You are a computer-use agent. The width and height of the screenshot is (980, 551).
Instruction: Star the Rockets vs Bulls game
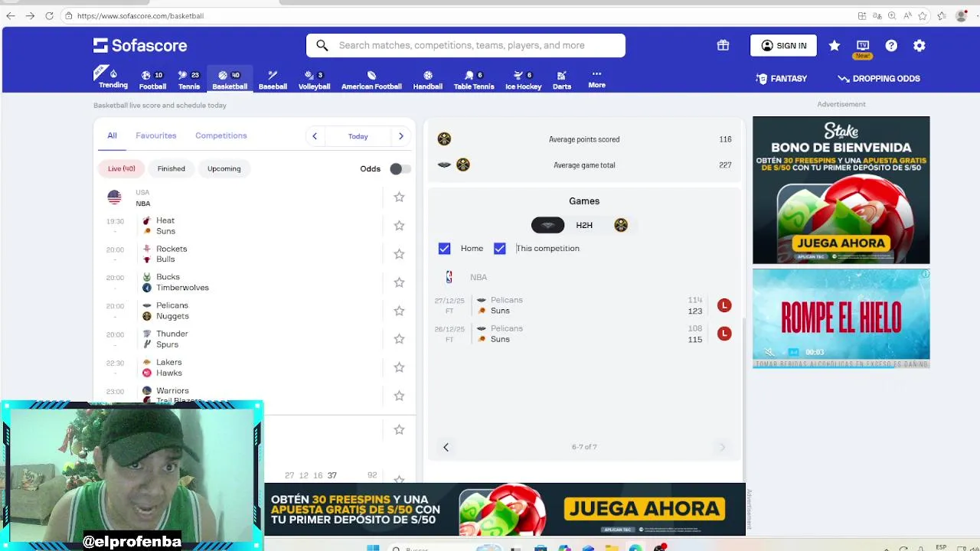click(x=399, y=254)
